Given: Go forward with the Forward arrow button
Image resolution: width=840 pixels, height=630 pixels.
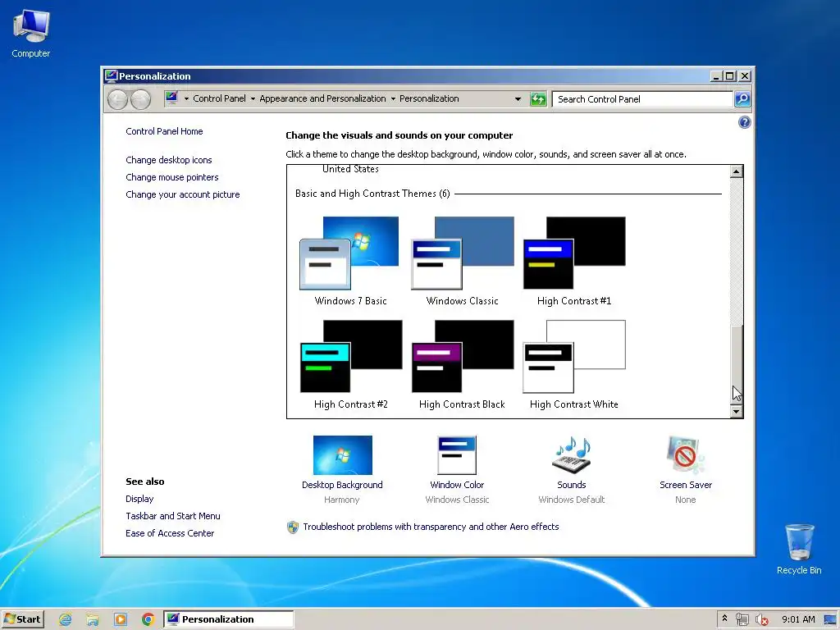Looking at the screenshot, I should (x=140, y=99).
